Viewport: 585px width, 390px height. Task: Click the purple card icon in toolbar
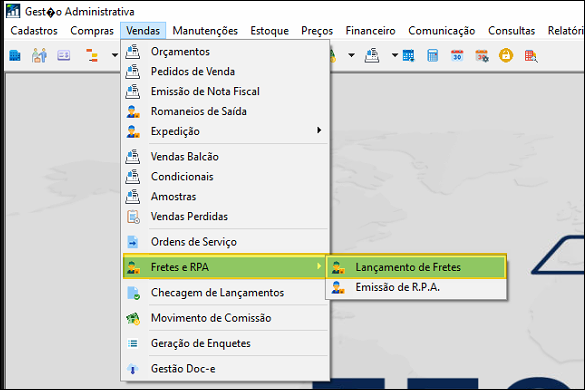point(64,56)
